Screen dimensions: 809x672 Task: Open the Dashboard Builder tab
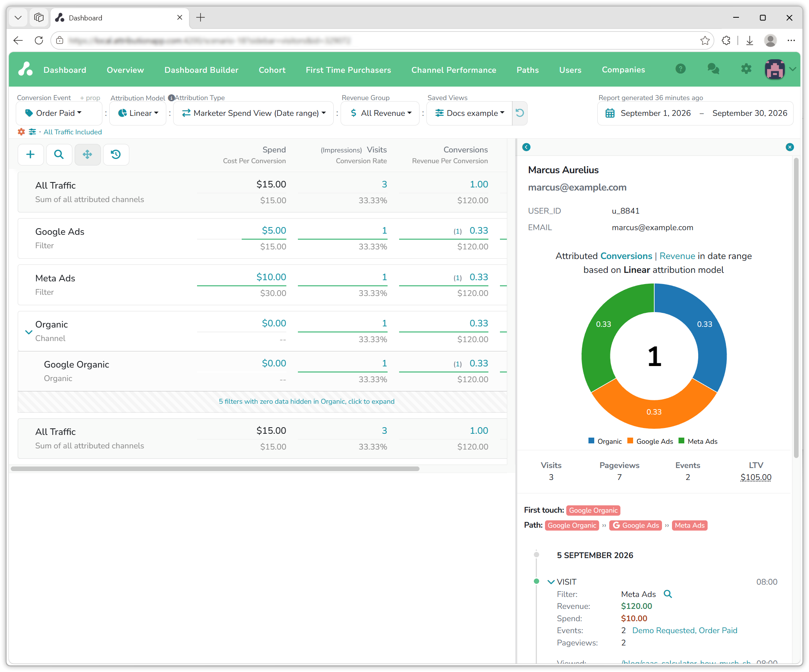(x=201, y=70)
